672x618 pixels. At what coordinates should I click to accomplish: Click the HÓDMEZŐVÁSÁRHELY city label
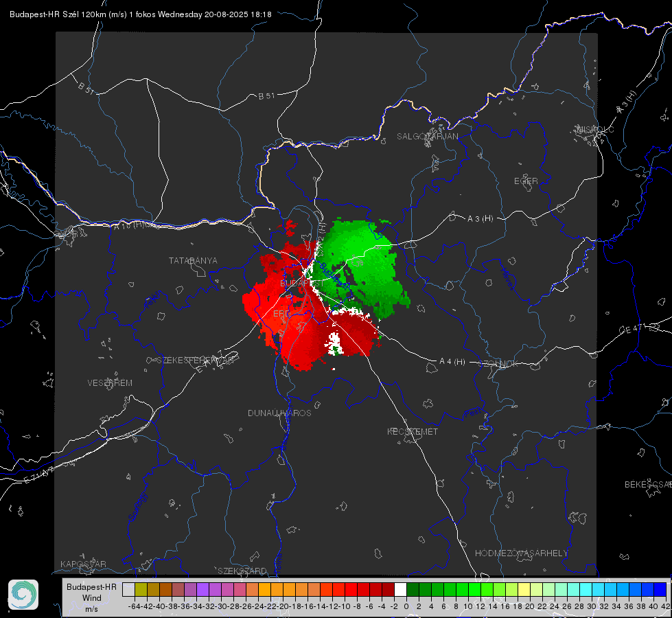point(521,553)
